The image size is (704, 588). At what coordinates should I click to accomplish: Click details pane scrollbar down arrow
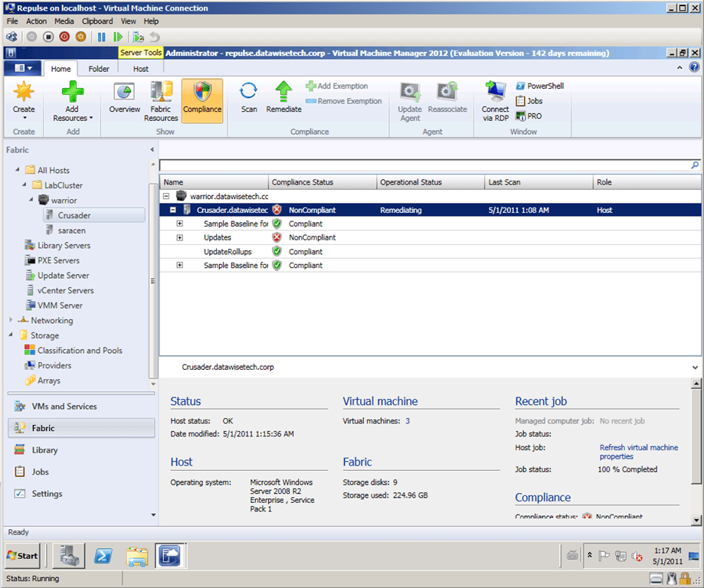tap(696, 520)
